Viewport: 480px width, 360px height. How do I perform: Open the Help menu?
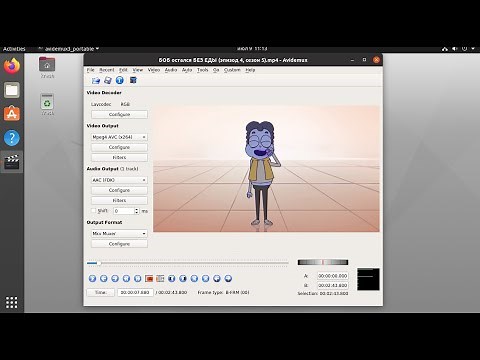250,70
